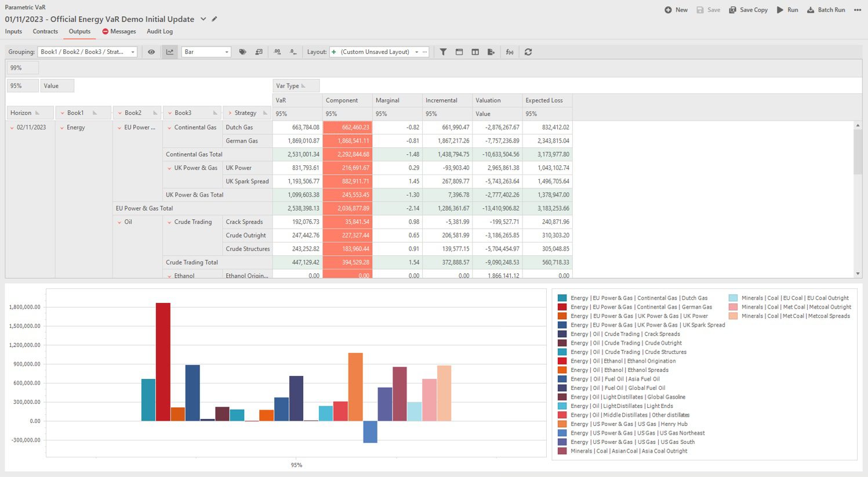868x477 pixels.
Task: Click the Var Type column field header
Action: (x=296, y=86)
